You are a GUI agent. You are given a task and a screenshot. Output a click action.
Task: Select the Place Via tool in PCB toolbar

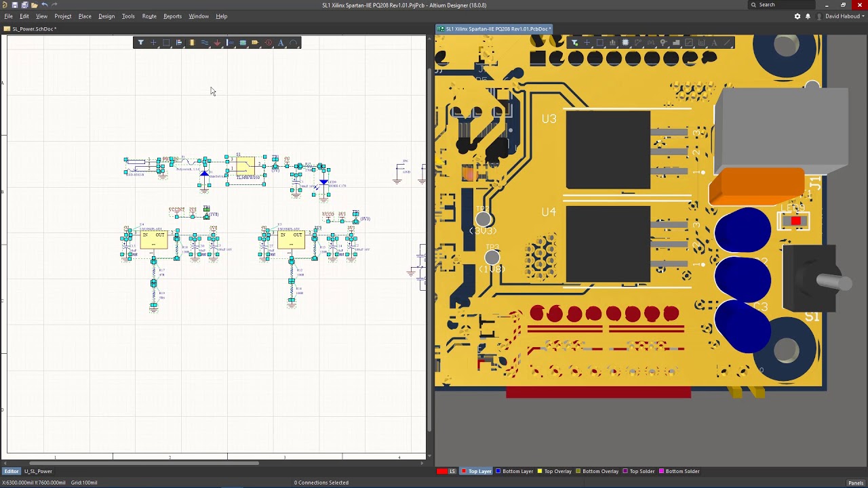pos(663,43)
